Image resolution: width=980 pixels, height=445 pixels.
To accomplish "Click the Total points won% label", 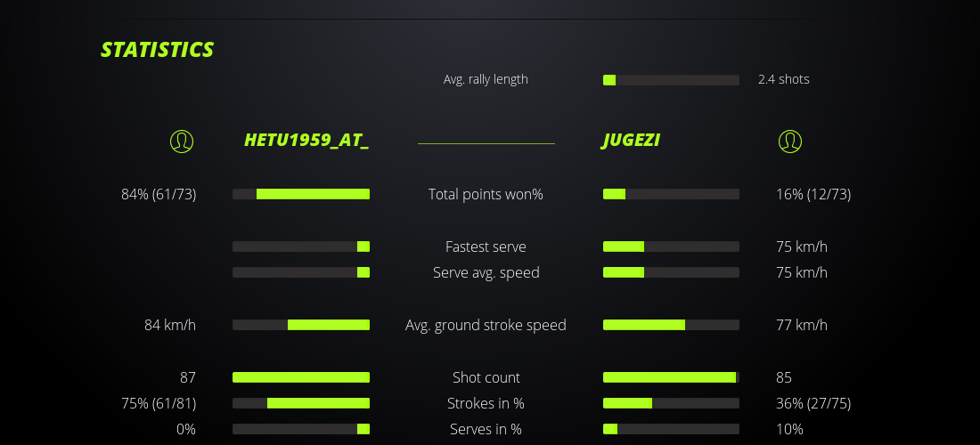I will pyautogui.click(x=486, y=194).
